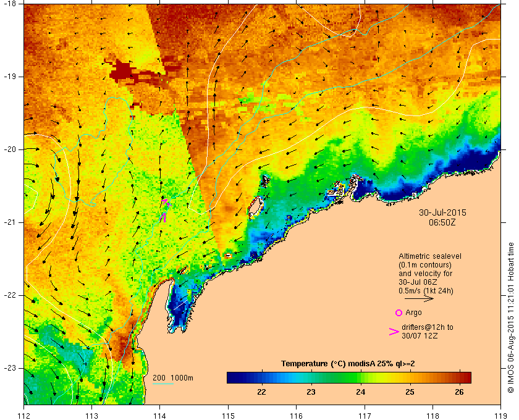
Task: Click colorbar tick label 25
Action: (x=410, y=392)
